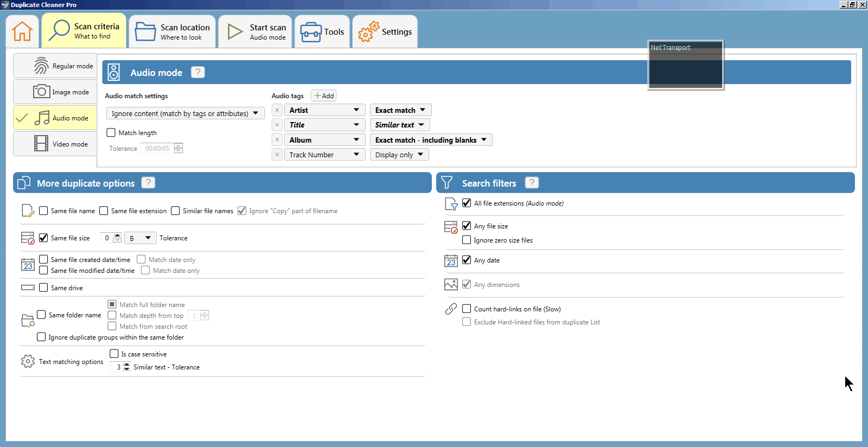Enable the Is case sensitive checkbox

(114, 354)
